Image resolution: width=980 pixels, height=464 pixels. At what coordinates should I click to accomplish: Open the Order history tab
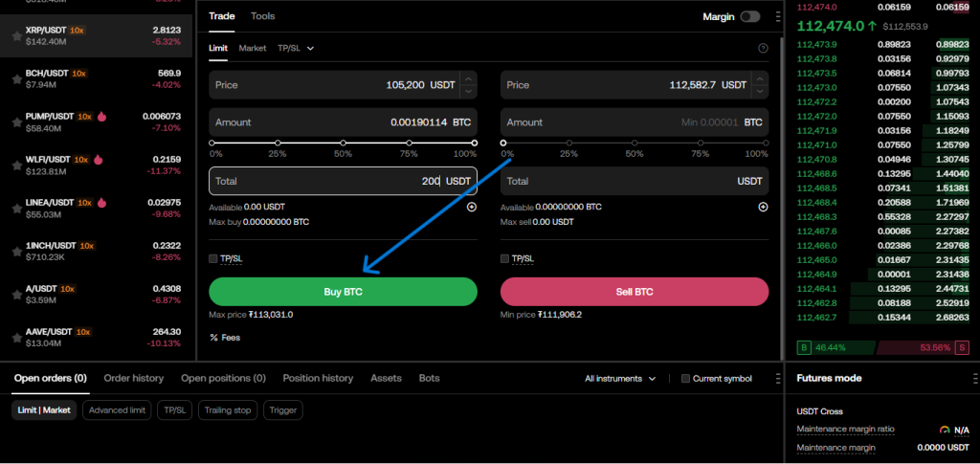click(x=133, y=378)
